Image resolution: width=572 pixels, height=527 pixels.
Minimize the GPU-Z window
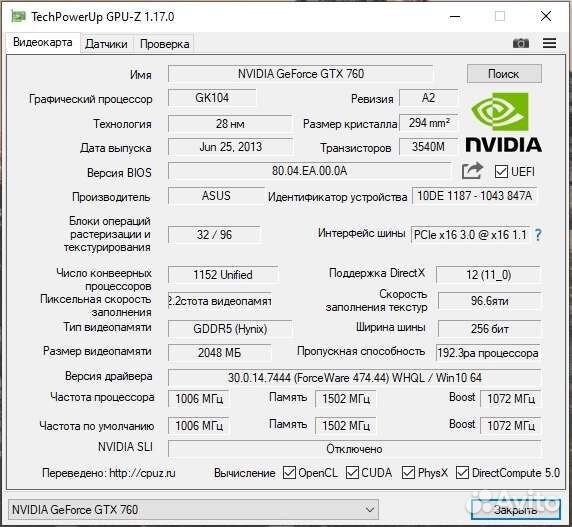click(455, 17)
